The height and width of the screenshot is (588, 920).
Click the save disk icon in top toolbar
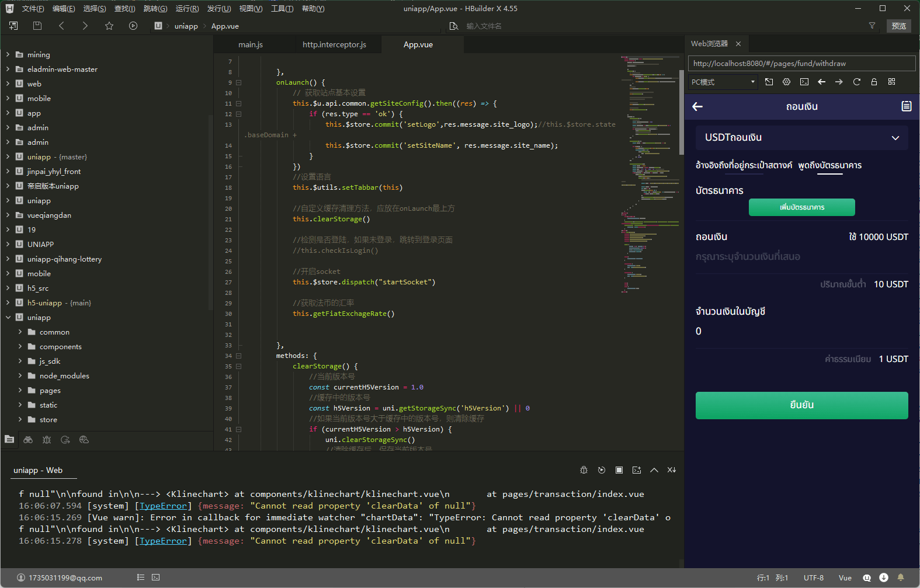37,26
